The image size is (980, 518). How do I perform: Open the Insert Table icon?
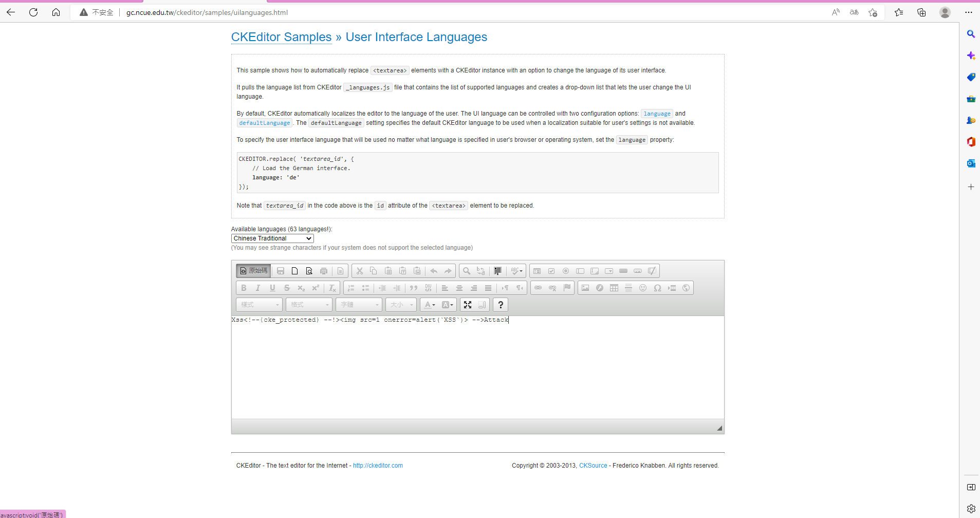pyautogui.click(x=614, y=288)
